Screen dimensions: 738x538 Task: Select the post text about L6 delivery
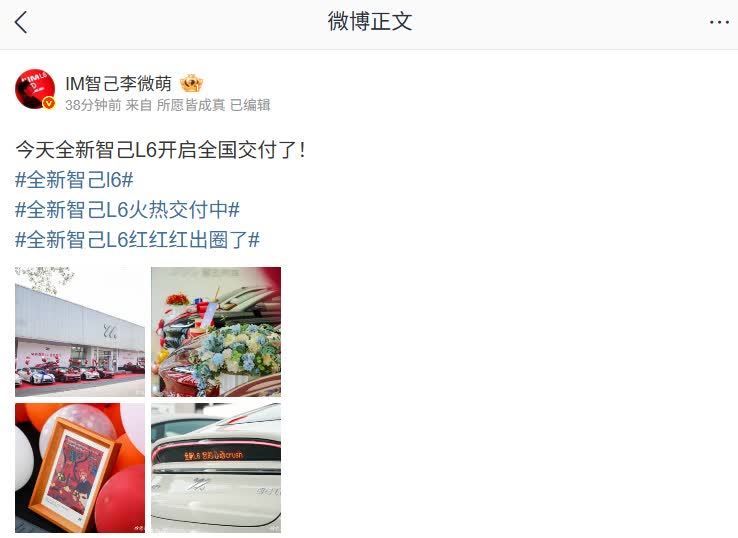pyautogui.click(x=160, y=150)
